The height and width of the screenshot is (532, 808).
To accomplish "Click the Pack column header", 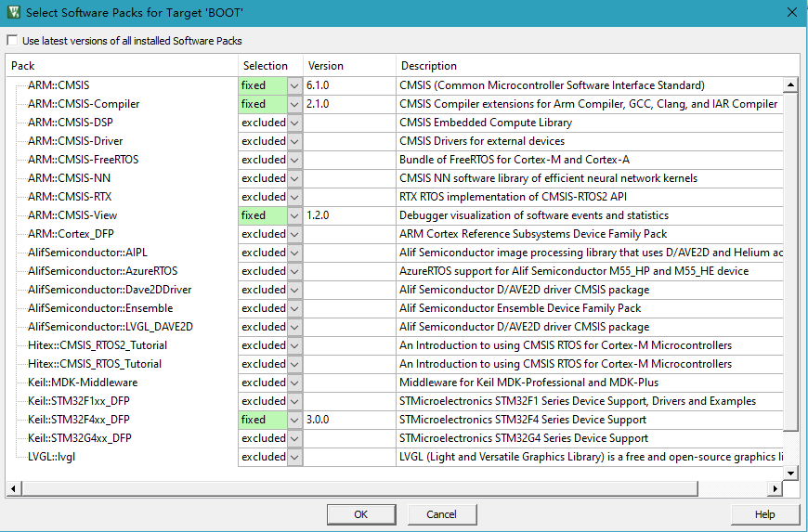I will 121,66.
